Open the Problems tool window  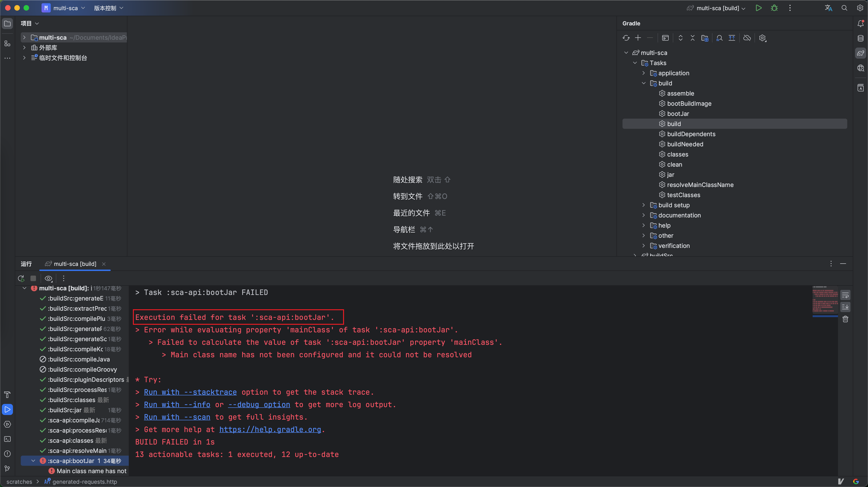(7, 454)
